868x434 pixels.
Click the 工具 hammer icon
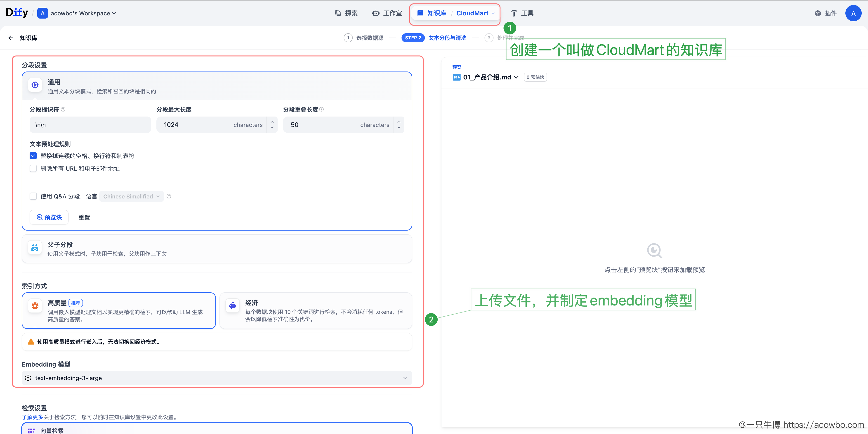pos(513,13)
